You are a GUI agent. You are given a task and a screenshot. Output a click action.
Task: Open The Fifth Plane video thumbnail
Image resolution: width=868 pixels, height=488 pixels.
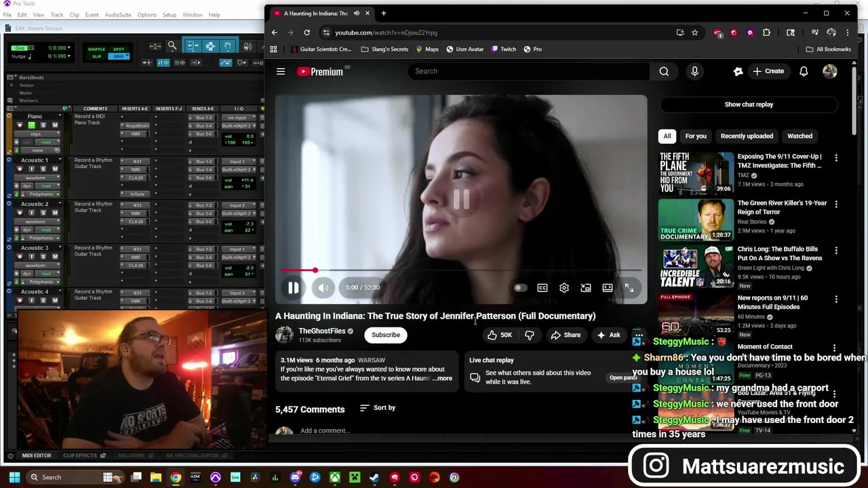(x=696, y=172)
